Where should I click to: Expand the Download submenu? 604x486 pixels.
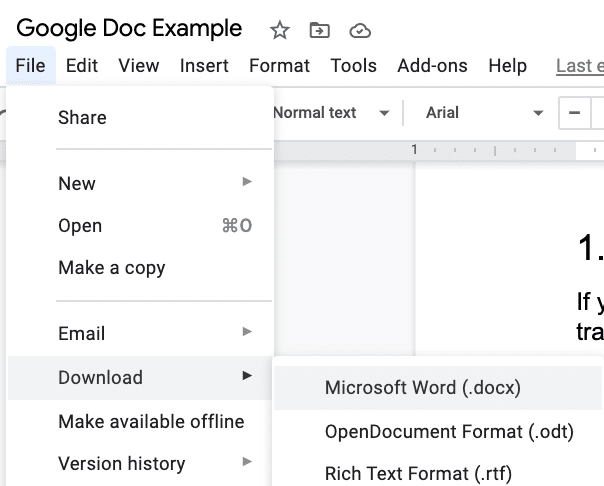[x=140, y=377]
